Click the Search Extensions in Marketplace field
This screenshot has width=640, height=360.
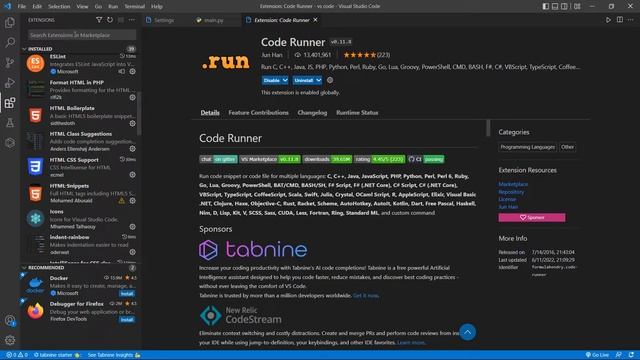click(82, 35)
